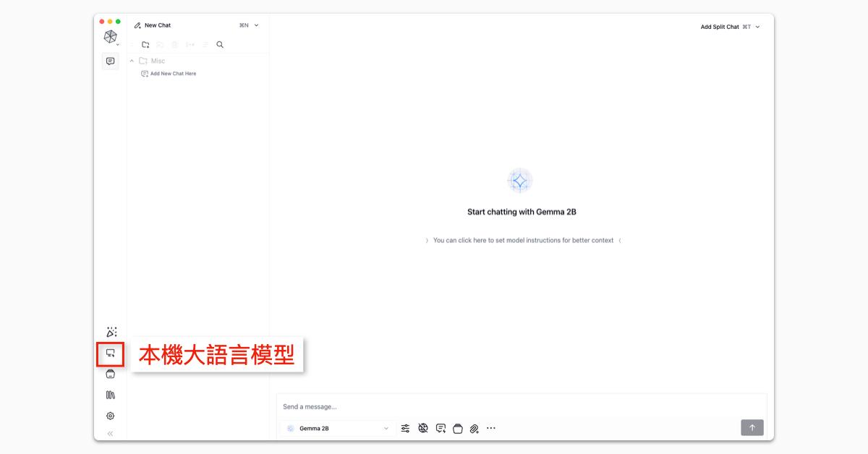
Task: Open the Gemma 2B model selector
Action: coord(337,428)
